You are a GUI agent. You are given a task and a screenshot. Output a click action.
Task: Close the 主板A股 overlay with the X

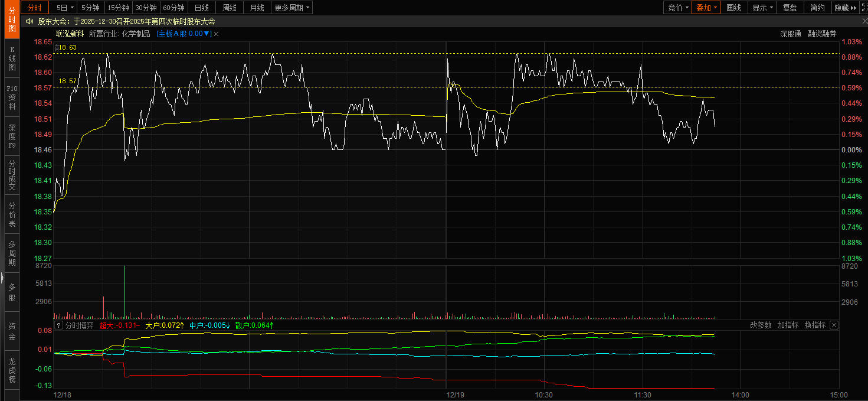[217, 34]
